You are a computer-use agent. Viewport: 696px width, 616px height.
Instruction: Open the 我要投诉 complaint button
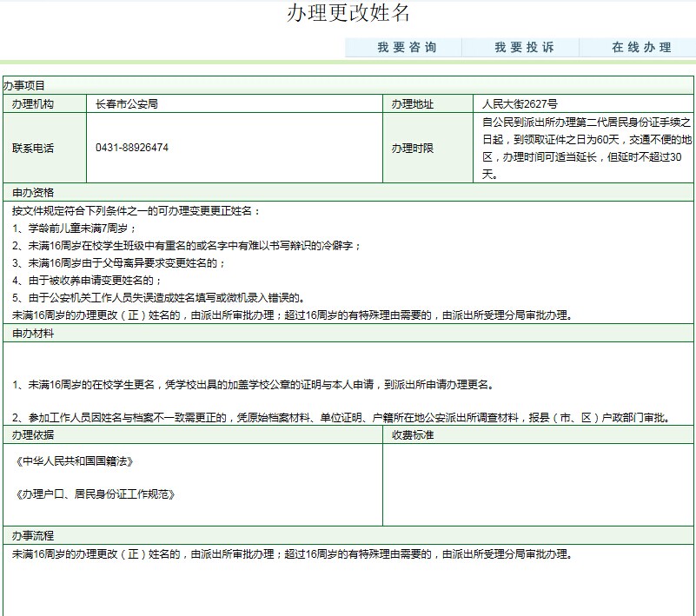520,48
